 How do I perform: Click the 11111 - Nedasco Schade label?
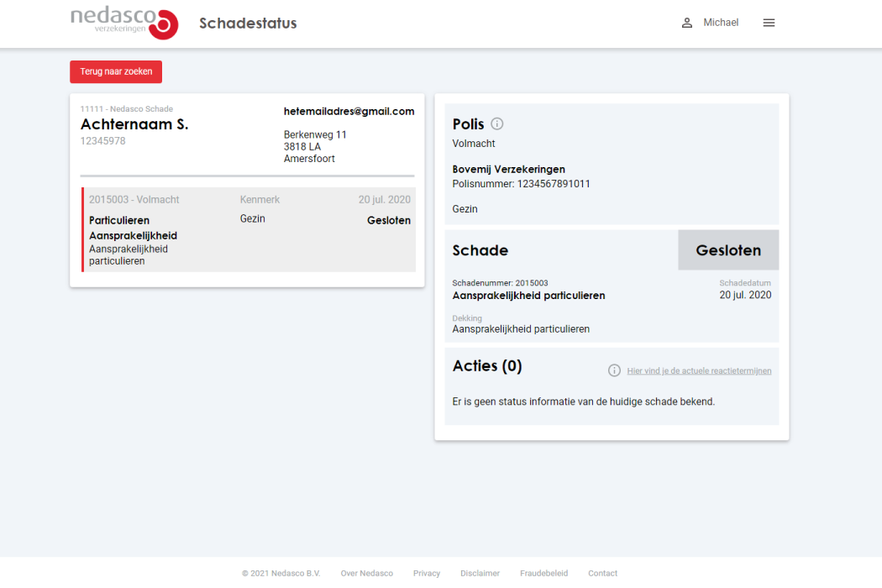pos(127,109)
